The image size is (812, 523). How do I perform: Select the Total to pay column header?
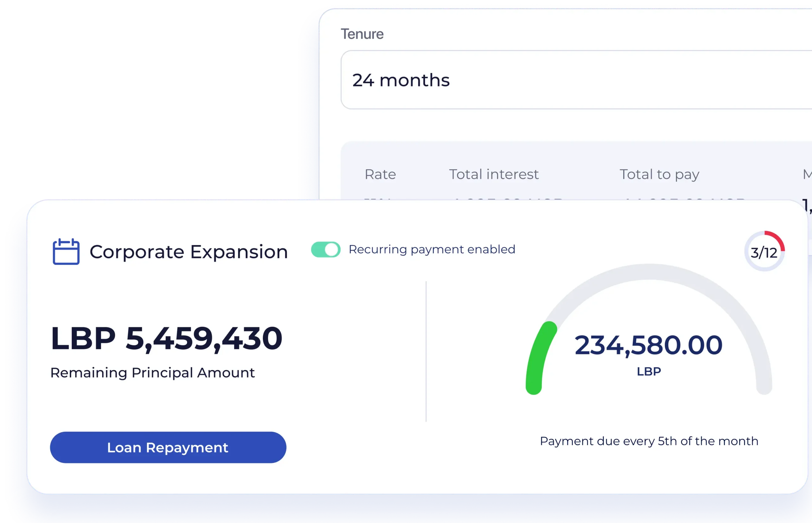[659, 175]
